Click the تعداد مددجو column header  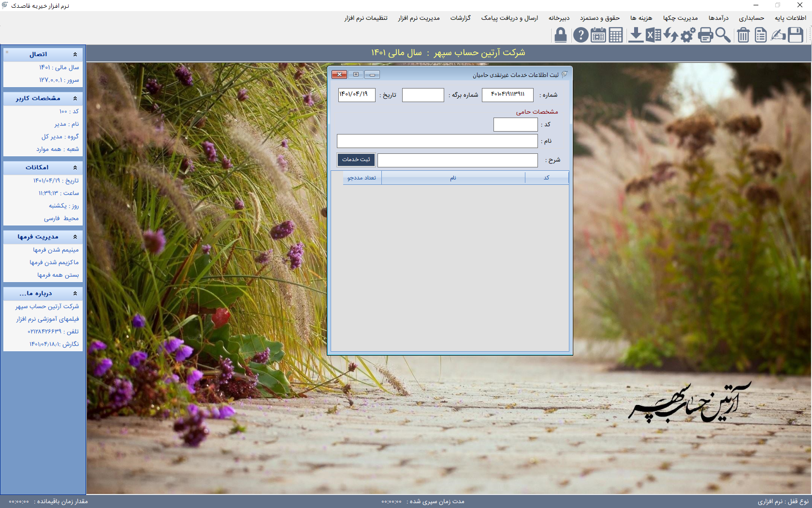tap(362, 178)
